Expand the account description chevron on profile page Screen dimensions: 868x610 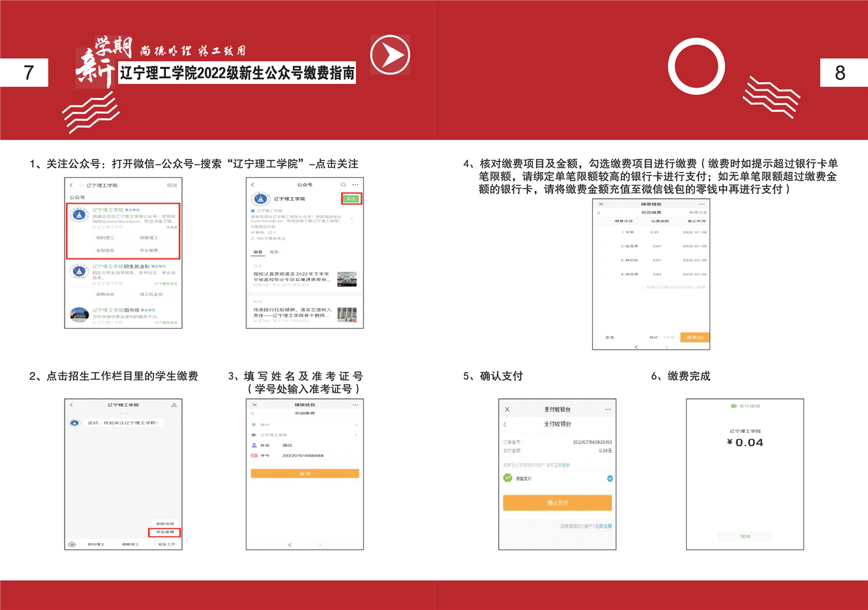point(352,219)
